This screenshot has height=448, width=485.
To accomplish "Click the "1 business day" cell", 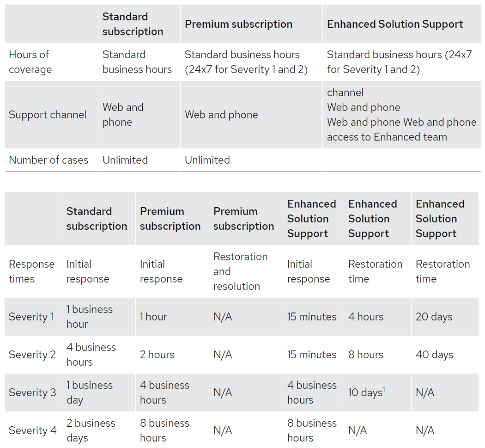I will click(89, 393).
